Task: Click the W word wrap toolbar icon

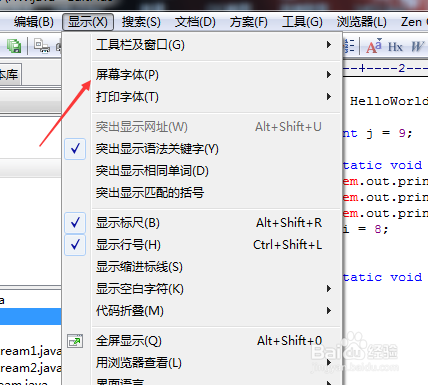Action: pyautogui.click(x=417, y=47)
